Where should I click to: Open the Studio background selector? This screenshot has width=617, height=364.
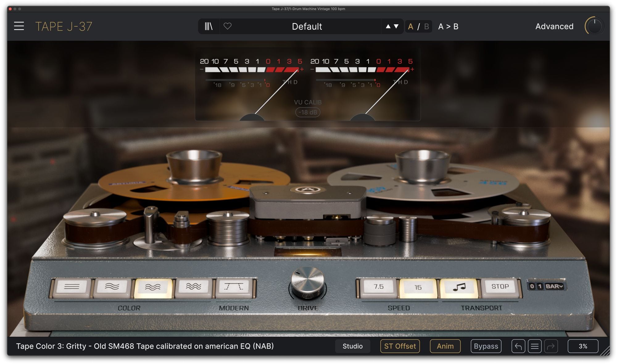pos(352,346)
